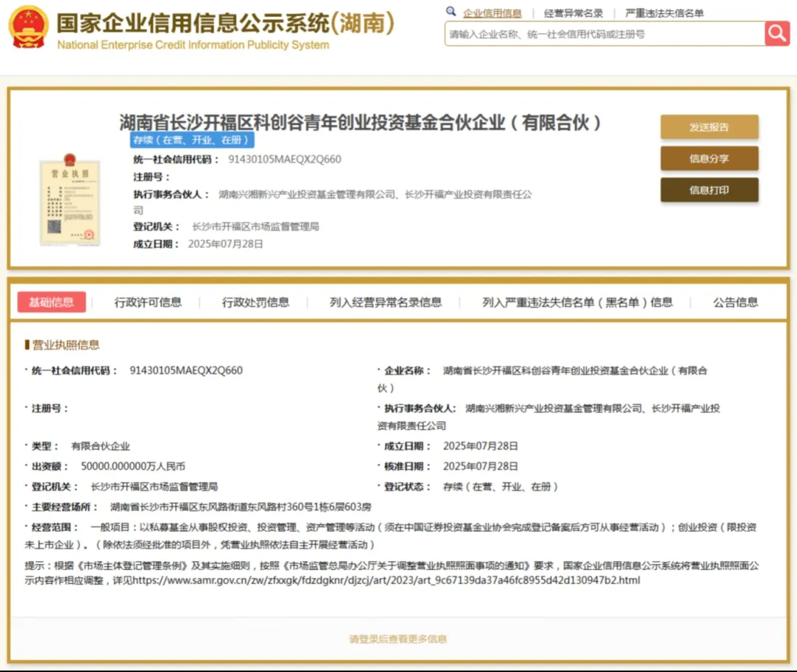The width and height of the screenshot is (797, 672).
Task: Click the 发送报告 button
Action: (709, 127)
